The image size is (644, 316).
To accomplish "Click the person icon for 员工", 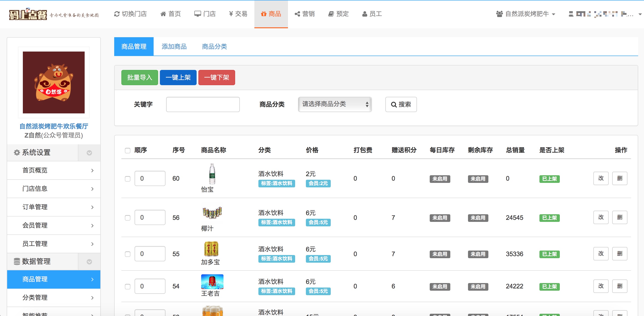I will 365,14.
